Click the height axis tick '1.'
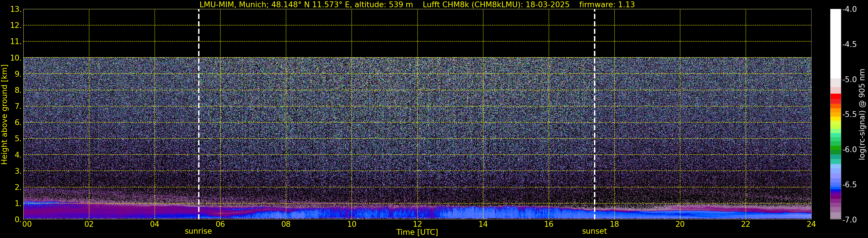The width and height of the screenshot is (868, 238). click(18, 203)
